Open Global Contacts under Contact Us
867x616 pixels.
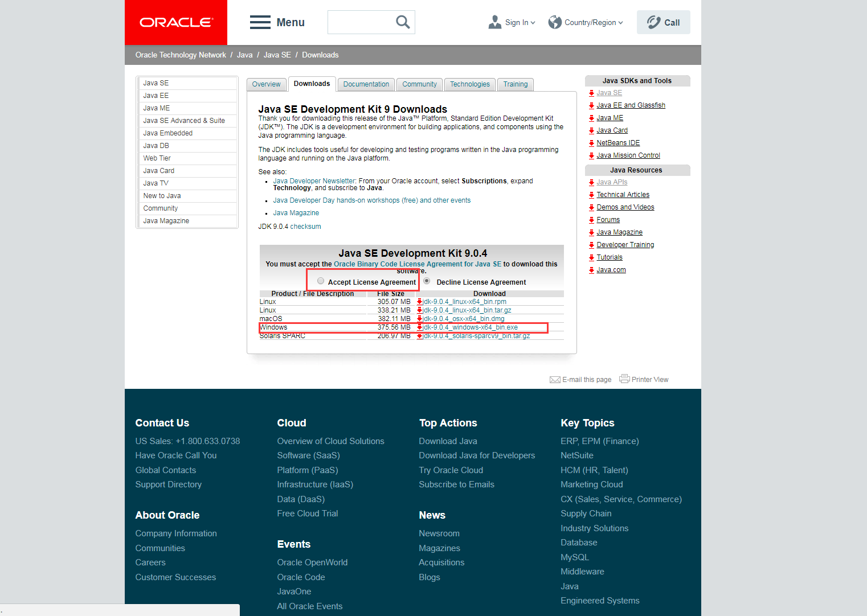[166, 470]
